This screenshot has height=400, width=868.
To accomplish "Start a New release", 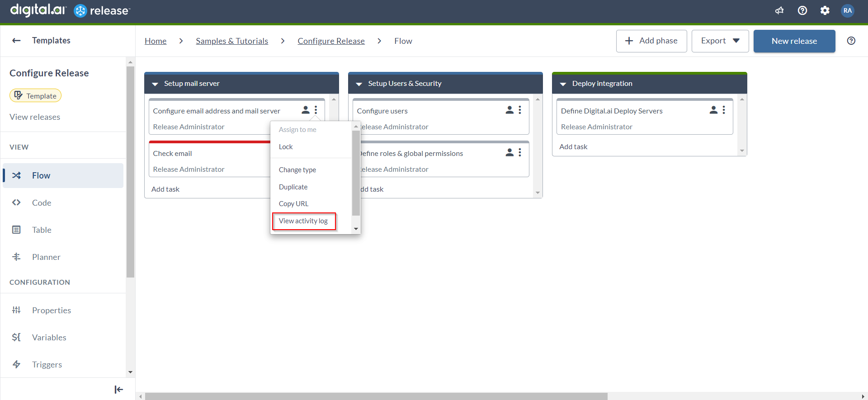I will click(794, 41).
